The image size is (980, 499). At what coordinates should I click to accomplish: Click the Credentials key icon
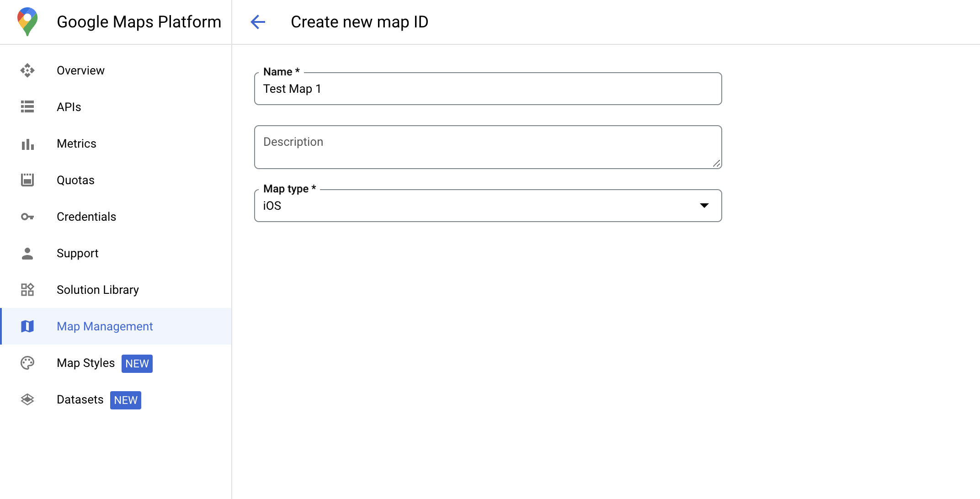(x=27, y=217)
